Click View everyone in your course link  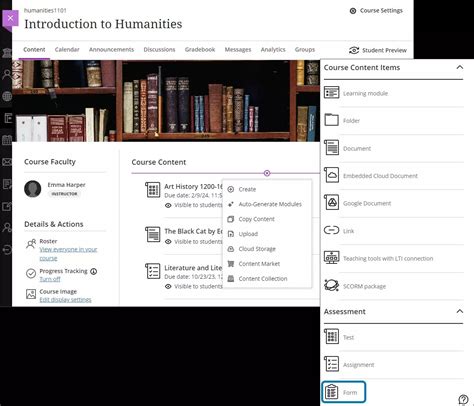pyautogui.click(x=68, y=254)
